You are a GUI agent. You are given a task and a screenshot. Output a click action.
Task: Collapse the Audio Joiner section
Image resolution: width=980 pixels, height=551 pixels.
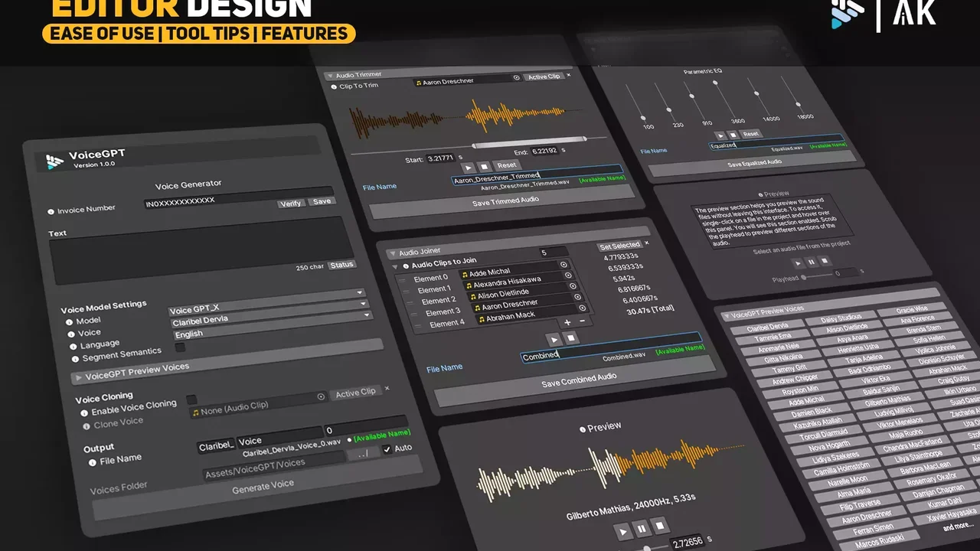(x=393, y=253)
